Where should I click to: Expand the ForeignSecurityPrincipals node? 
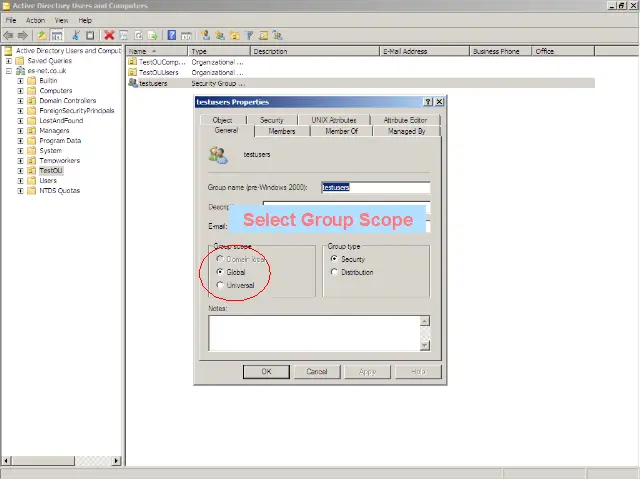click(20, 111)
